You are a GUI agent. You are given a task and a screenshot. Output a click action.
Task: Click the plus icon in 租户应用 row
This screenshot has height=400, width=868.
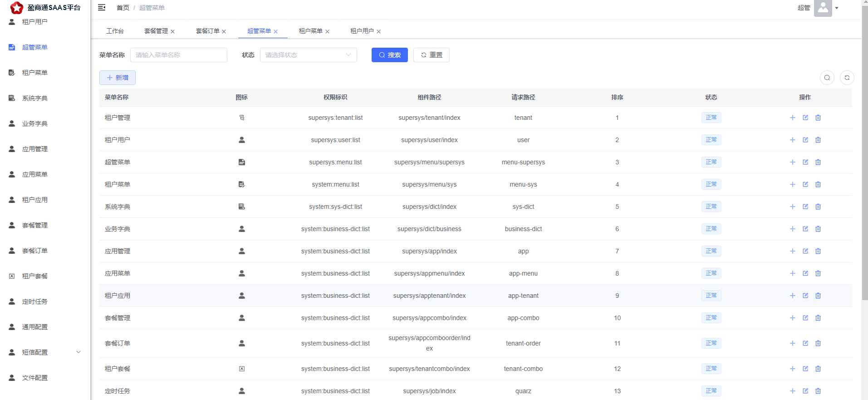pyautogui.click(x=793, y=296)
